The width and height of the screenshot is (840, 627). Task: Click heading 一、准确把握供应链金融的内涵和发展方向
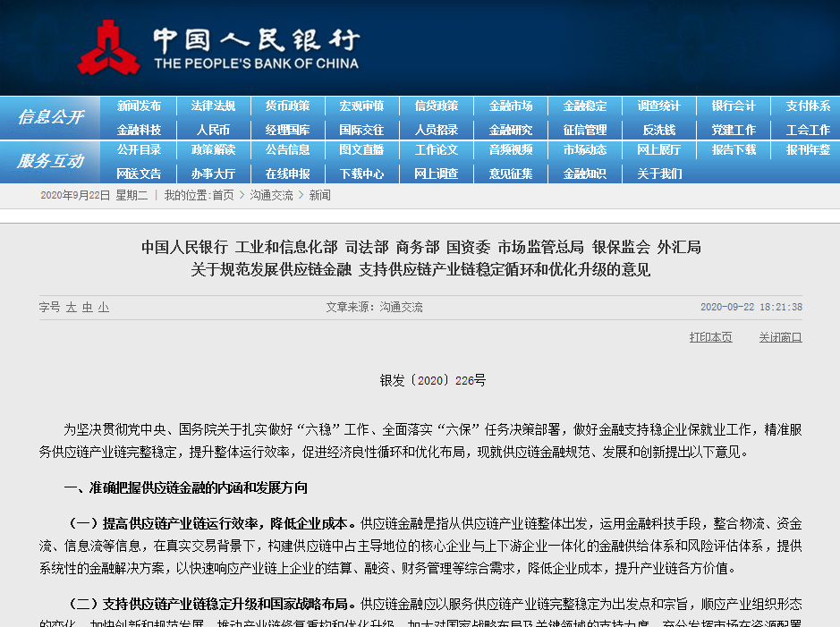186,487
